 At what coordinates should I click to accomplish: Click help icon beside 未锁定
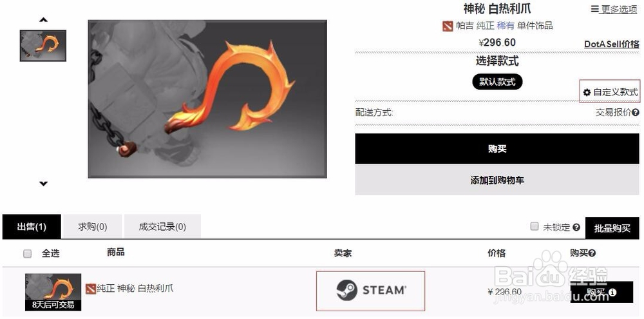tap(576, 227)
